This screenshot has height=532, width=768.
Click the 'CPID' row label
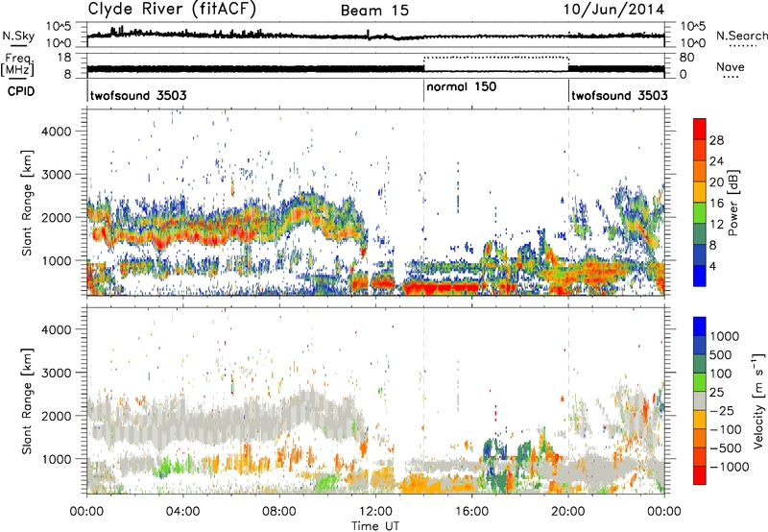[21, 91]
